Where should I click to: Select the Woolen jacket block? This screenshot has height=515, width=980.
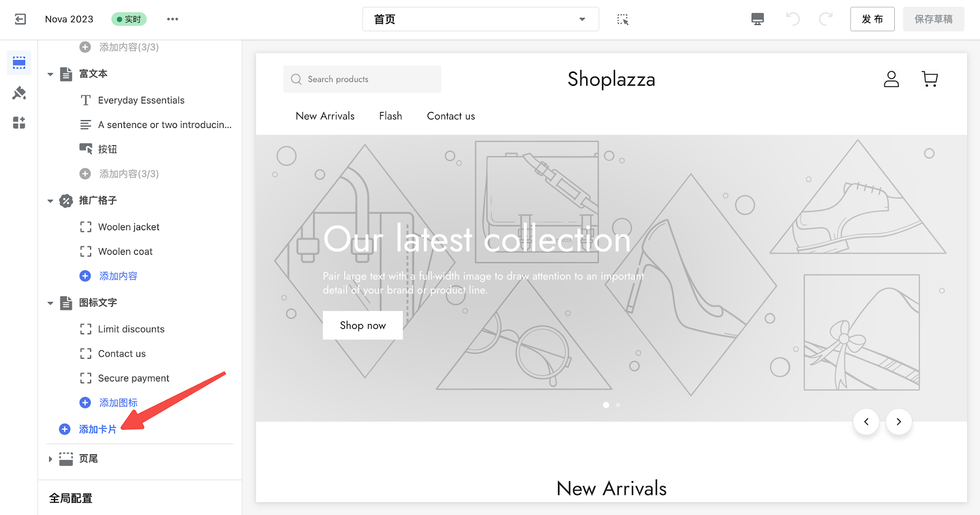(129, 227)
